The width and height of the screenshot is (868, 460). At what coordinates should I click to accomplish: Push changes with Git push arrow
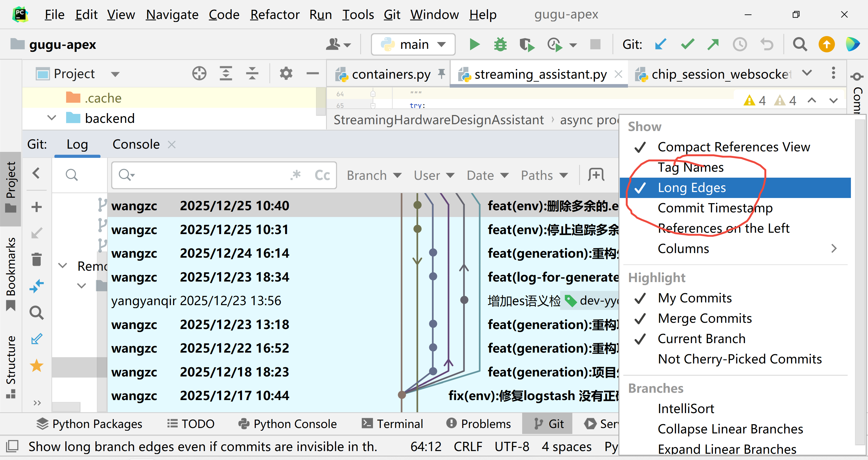(713, 44)
